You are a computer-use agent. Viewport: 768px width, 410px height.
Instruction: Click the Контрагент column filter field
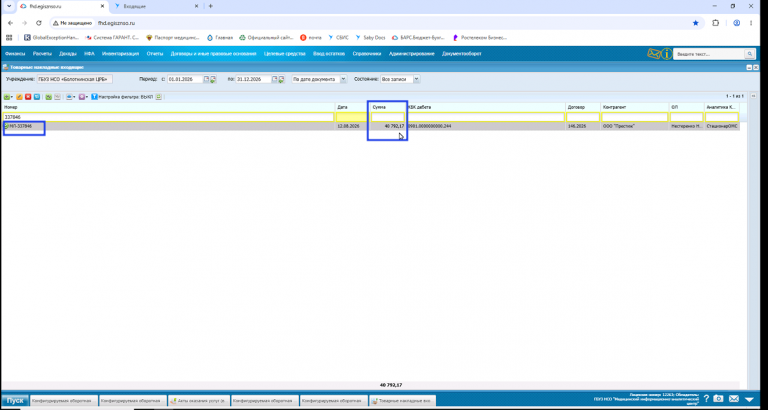[x=635, y=118]
